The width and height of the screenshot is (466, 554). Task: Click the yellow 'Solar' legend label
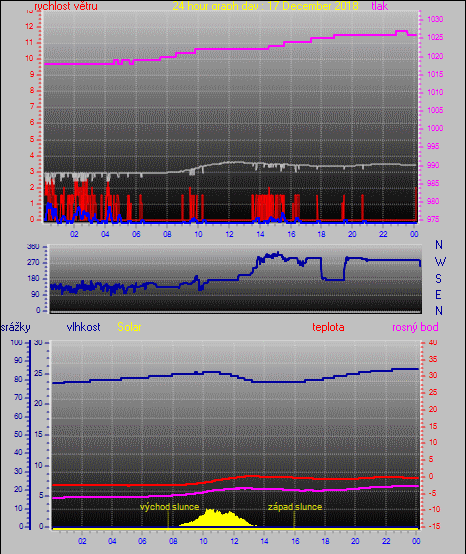point(129,327)
